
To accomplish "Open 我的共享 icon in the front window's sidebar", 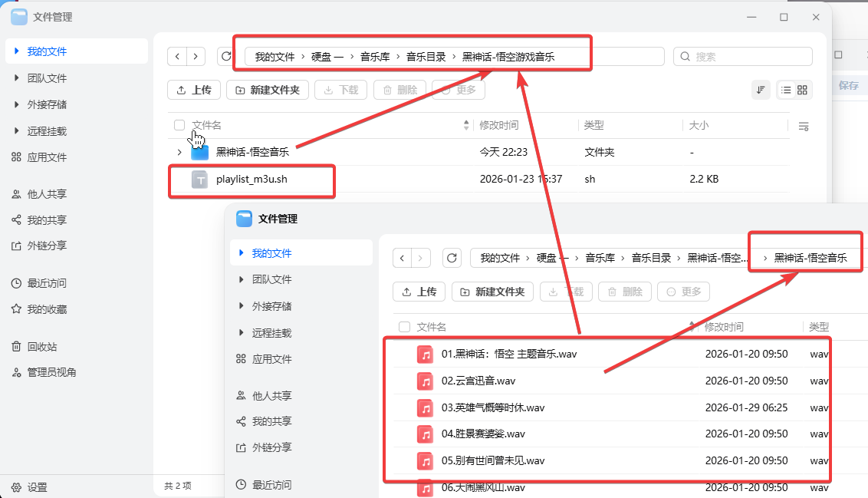I will click(x=241, y=421).
